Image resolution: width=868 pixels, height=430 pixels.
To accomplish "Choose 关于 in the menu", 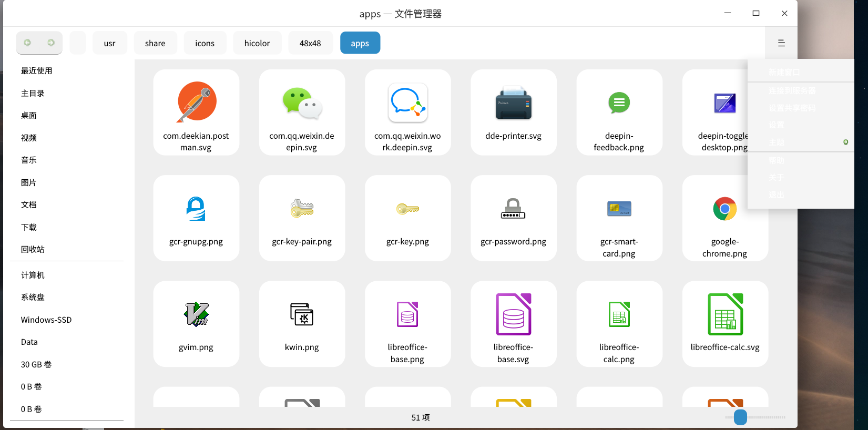I will tap(801, 178).
